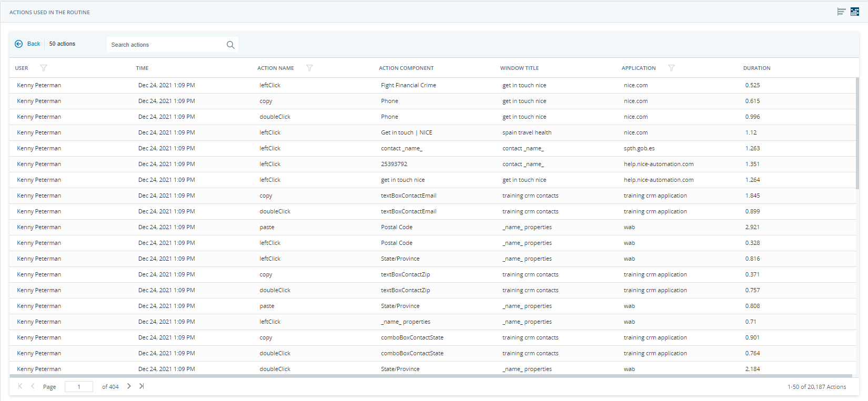Switch to the bar chart view icon

(x=841, y=12)
